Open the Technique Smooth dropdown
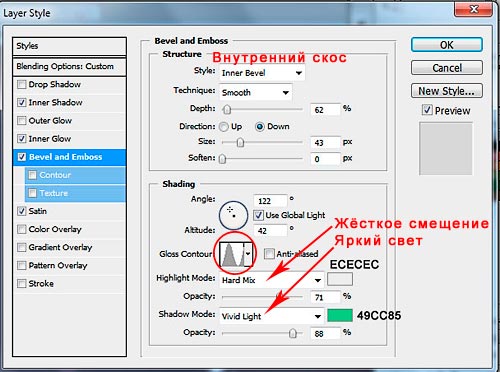The image size is (500, 372). coord(256,92)
